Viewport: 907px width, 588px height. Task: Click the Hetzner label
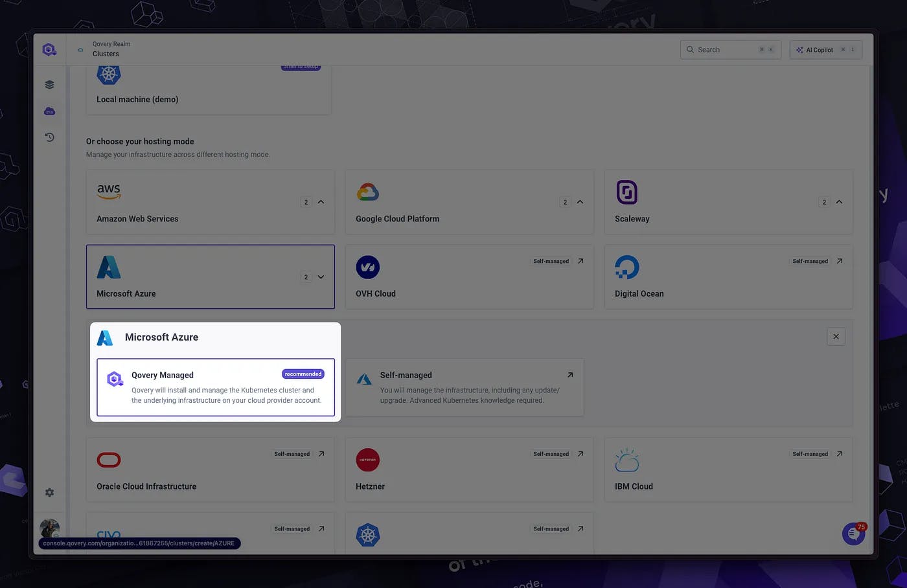(370, 486)
